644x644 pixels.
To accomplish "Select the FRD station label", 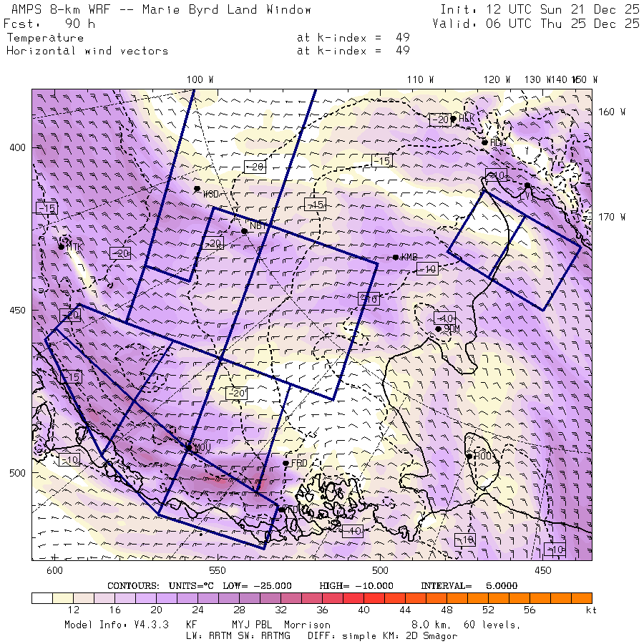I will (x=299, y=463).
